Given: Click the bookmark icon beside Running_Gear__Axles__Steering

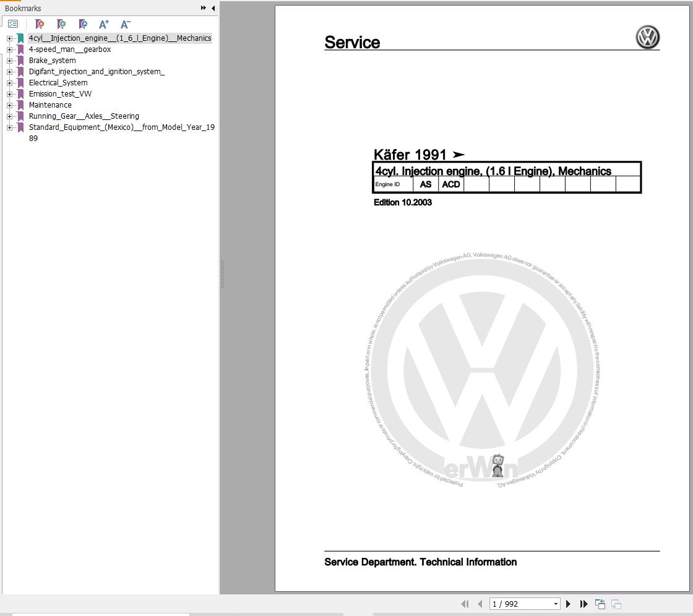Looking at the screenshot, I should 20,116.
